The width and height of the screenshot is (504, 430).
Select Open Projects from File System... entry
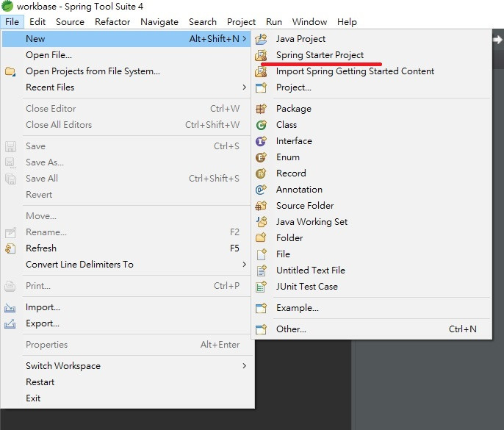click(x=126, y=71)
